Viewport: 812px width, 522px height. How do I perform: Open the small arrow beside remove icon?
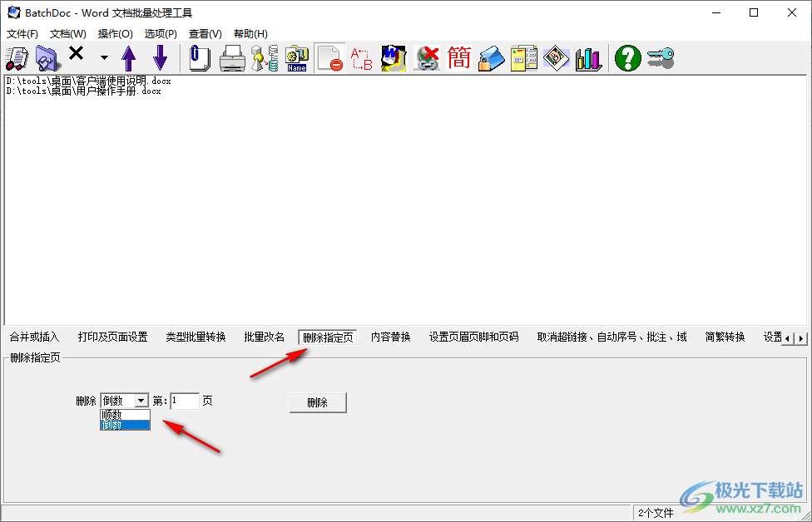[104, 57]
